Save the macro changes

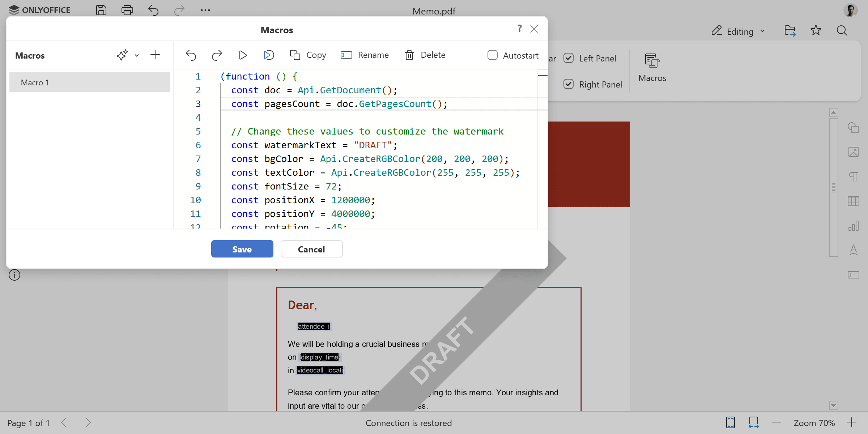[242, 249]
